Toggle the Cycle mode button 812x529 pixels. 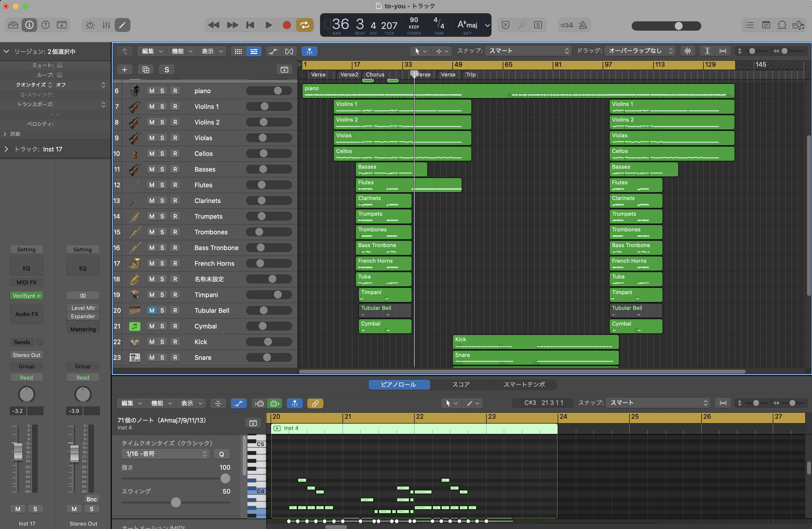(304, 25)
